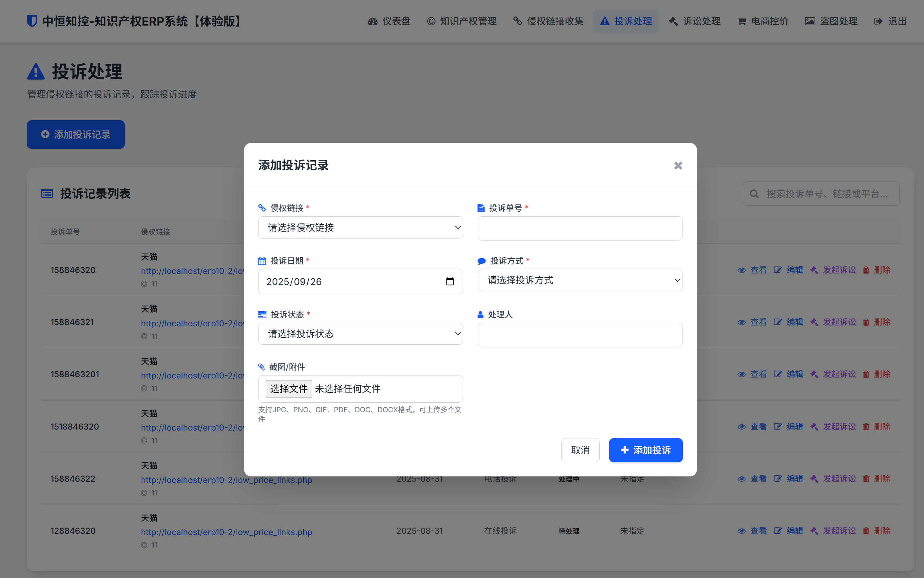924x578 pixels.
Task: Switch to the 诉讼处理 section
Action: coord(694,21)
